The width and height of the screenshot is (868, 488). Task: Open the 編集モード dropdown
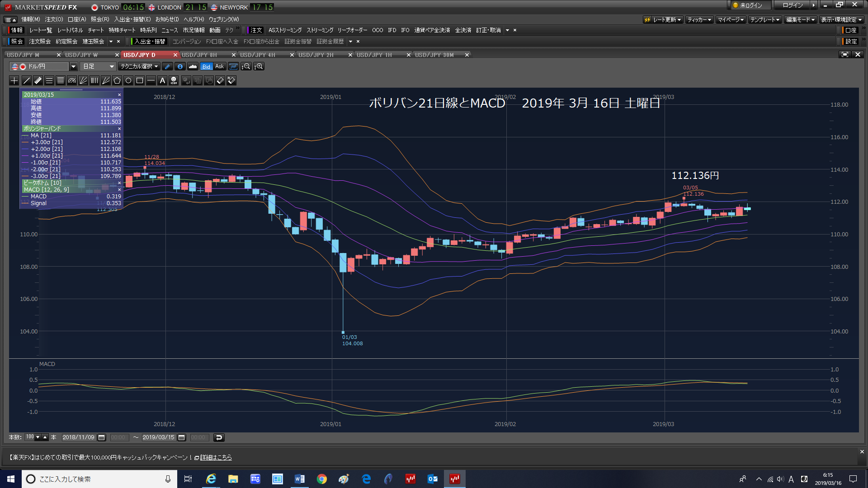pos(800,19)
